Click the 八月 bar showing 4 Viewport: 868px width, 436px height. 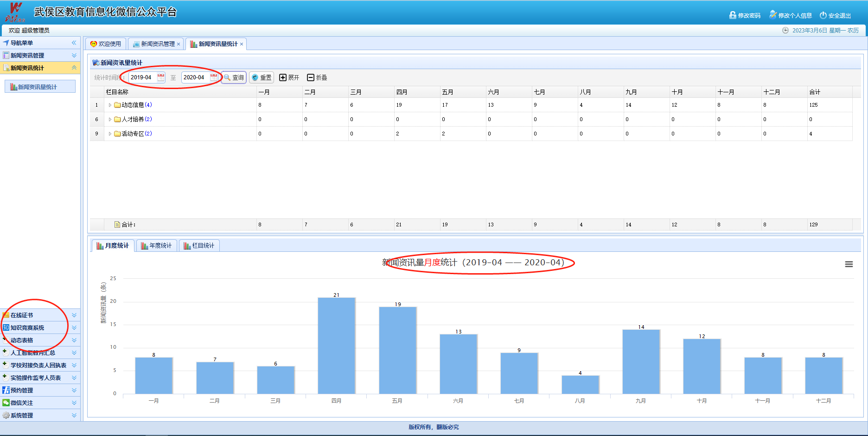[x=580, y=385]
